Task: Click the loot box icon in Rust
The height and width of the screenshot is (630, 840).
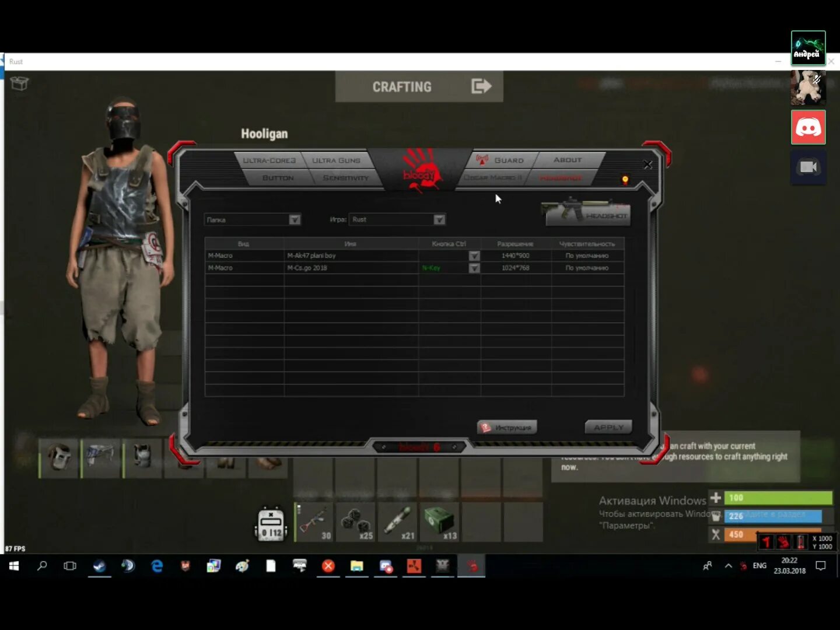Action: click(19, 83)
